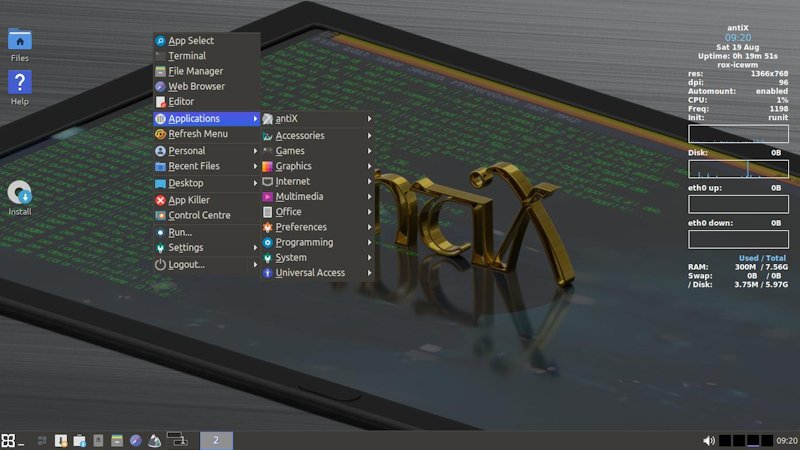This screenshot has width=800, height=450.
Task: Launch the blue compass browser taskbar icon
Action: point(135,440)
